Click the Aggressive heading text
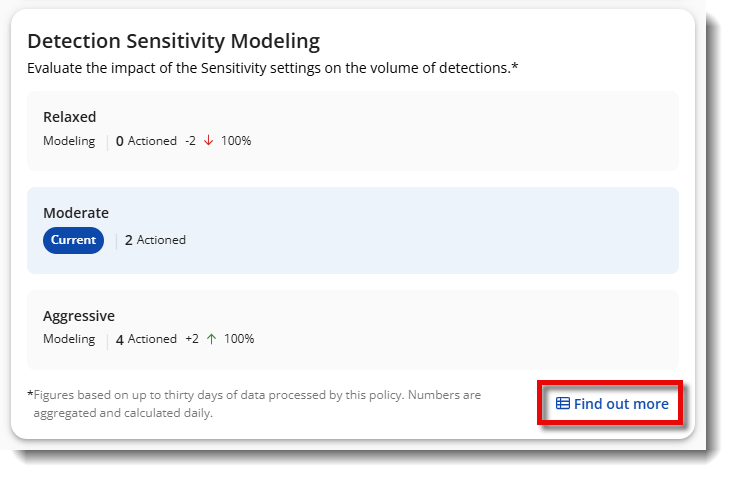This screenshot has height=477, width=733. 79,317
